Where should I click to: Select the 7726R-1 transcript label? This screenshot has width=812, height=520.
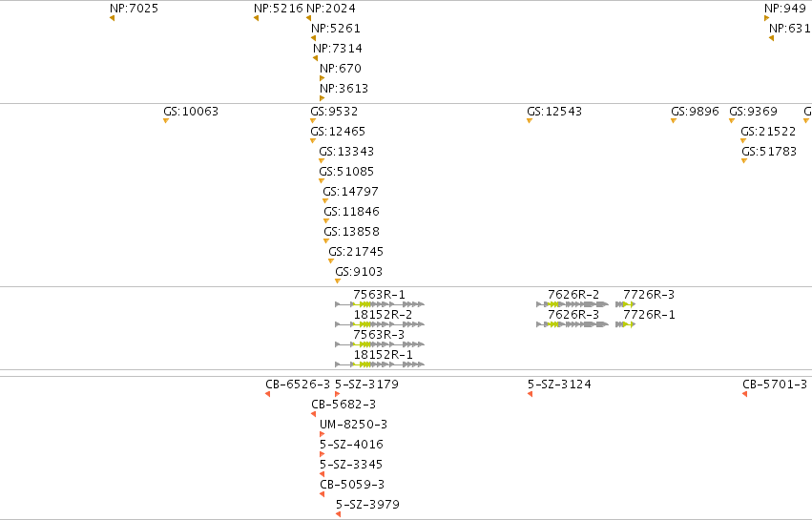[x=649, y=315]
